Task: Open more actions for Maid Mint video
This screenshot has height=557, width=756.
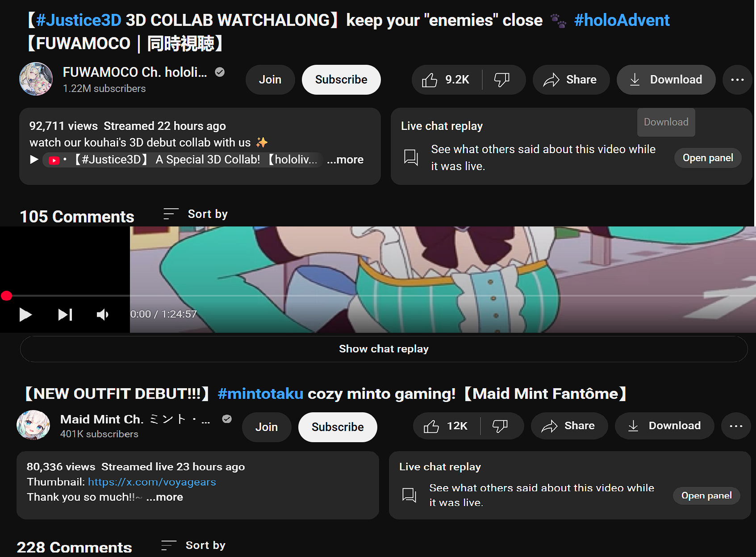Action: pyautogui.click(x=736, y=426)
